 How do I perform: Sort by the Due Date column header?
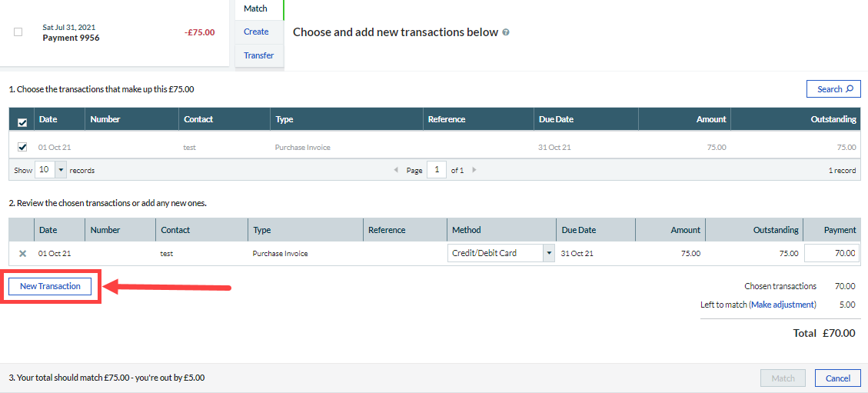[555, 119]
